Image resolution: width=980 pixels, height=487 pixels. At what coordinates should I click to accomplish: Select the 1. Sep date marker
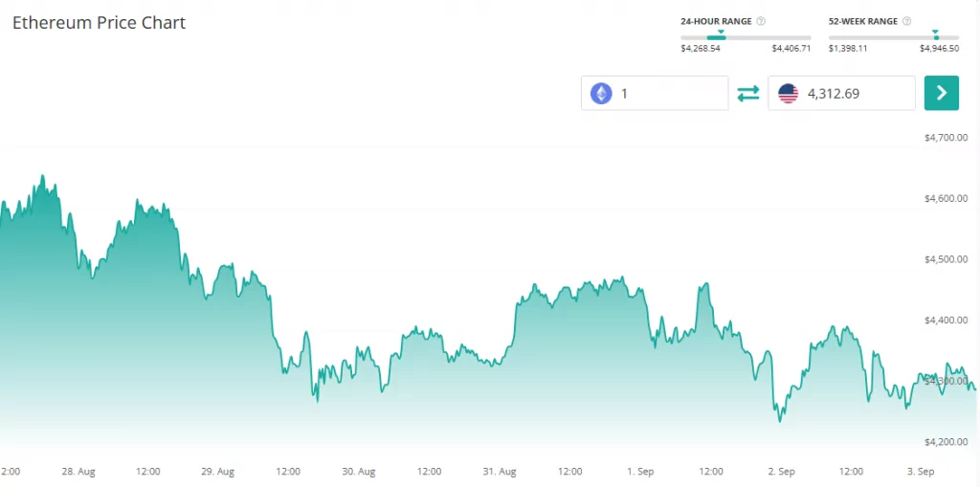click(x=640, y=472)
